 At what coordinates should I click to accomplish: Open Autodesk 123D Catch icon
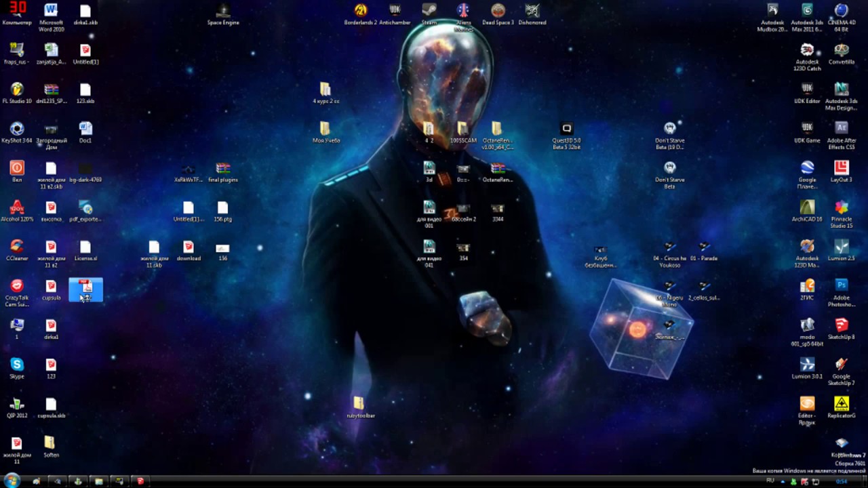(x=807, y=56)
